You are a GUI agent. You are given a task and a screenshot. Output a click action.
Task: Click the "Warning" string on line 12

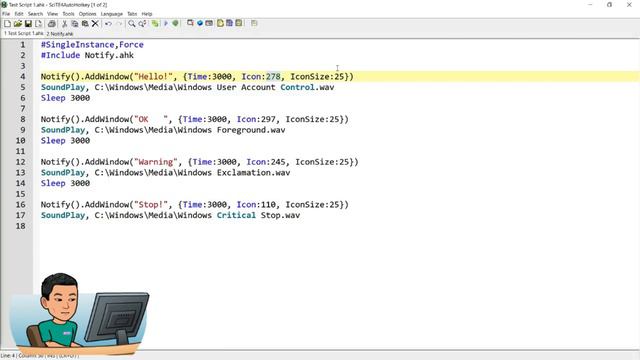156,162
